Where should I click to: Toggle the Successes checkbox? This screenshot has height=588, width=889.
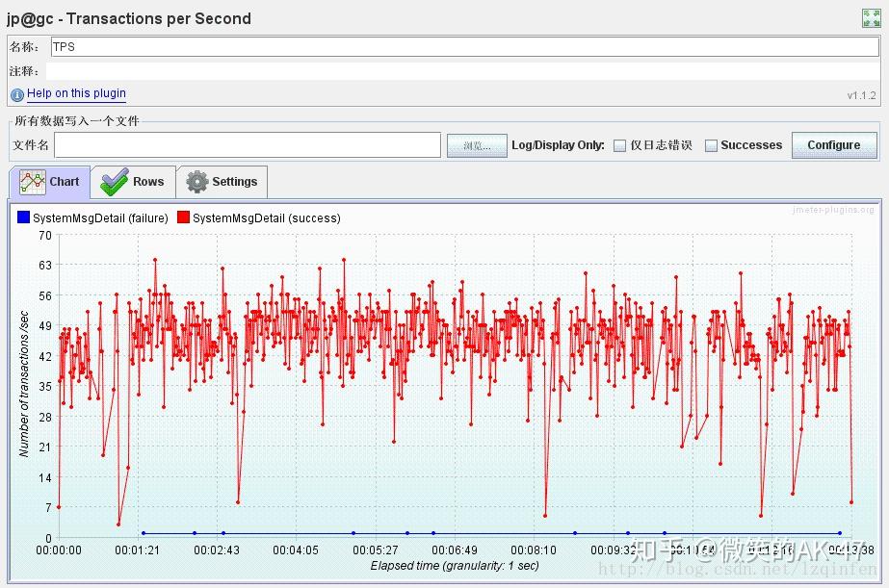[711, 145]
